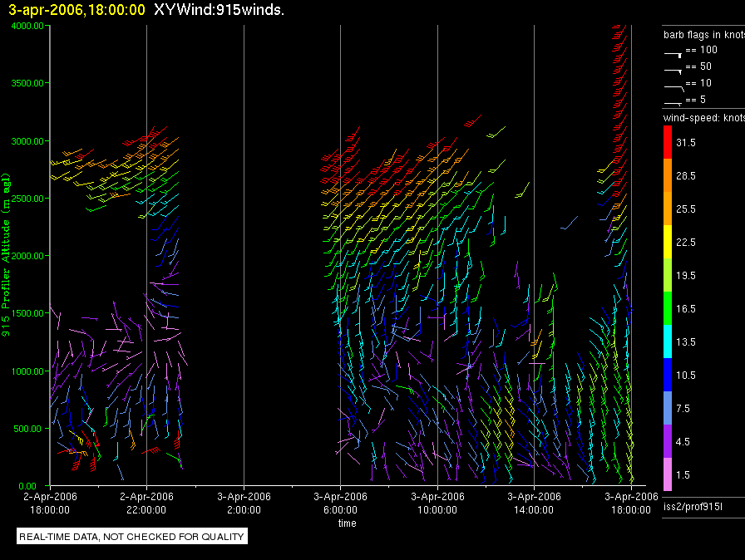745x560 pixels.
Task: Click the 1500.00 altitude tick label
Action: (x=27, y=313)
